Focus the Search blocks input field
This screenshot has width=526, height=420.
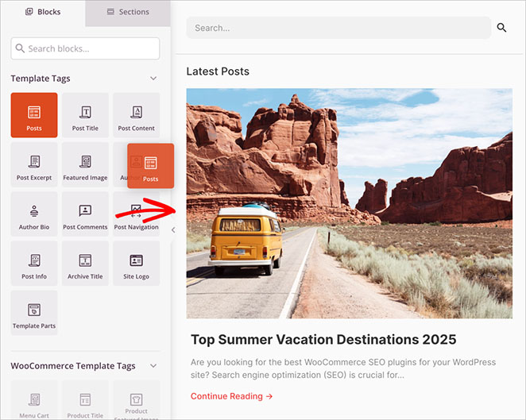coord(85,48)
